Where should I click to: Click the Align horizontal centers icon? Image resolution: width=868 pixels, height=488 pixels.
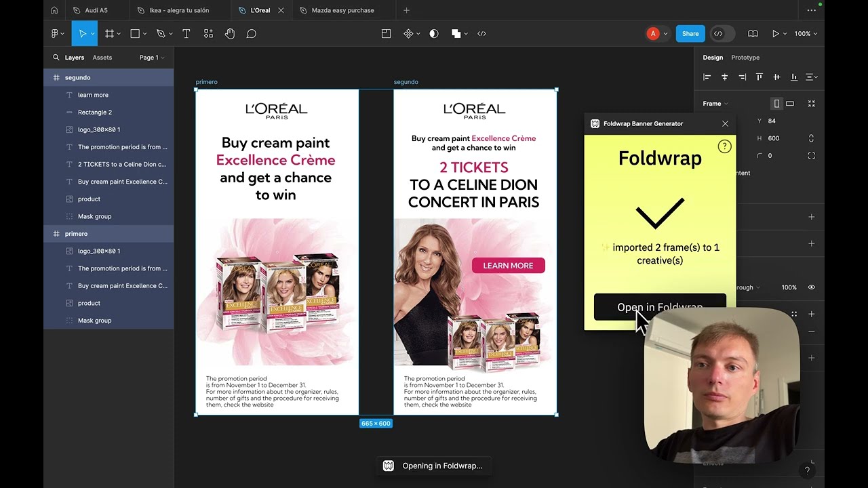click(x=725, y=77)
